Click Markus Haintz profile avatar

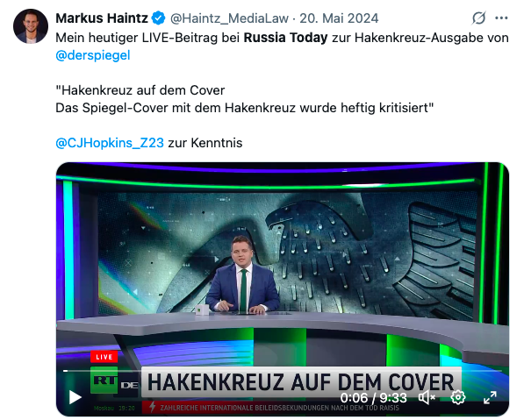[x=31, y=26]
